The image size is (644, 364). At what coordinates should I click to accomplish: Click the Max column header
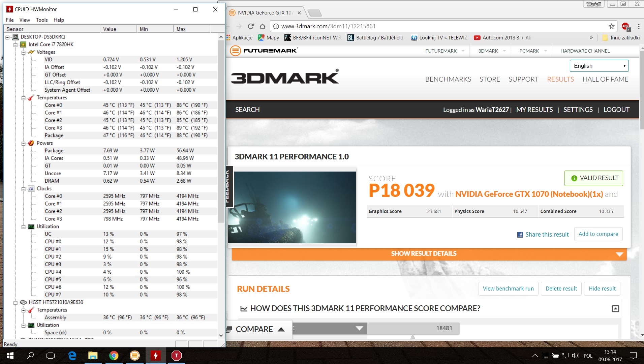click(191, 29)
